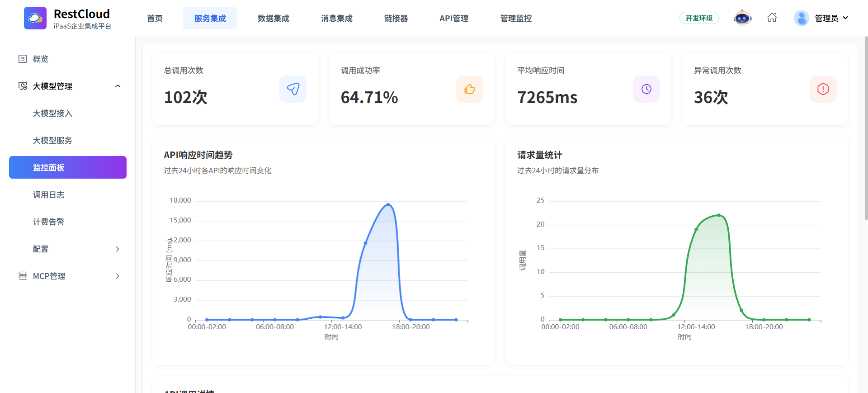Click the overview list icon in sidebar
The image size is (868, 393).
point(23,59)
